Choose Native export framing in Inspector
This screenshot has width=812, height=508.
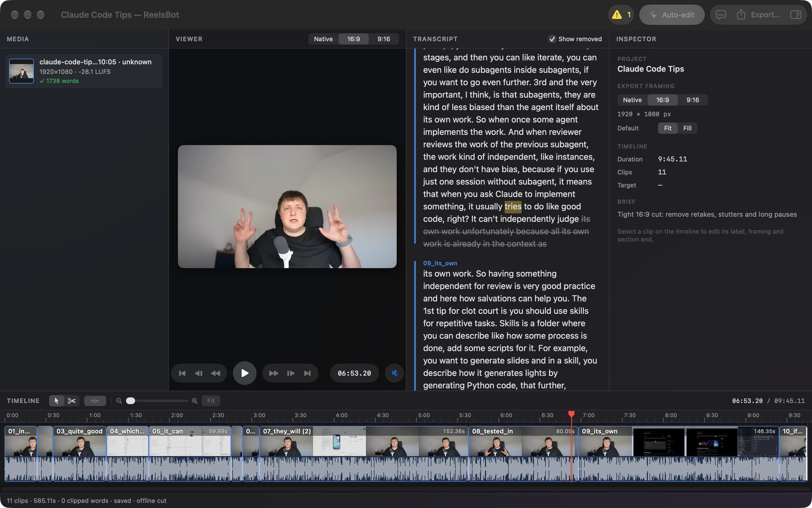click(632, 100)
